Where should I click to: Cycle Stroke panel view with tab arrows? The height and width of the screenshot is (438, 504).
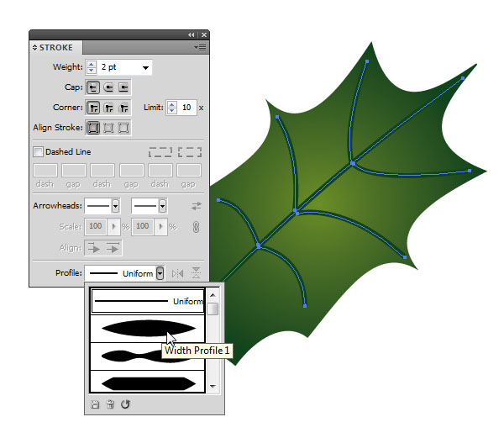34,48
